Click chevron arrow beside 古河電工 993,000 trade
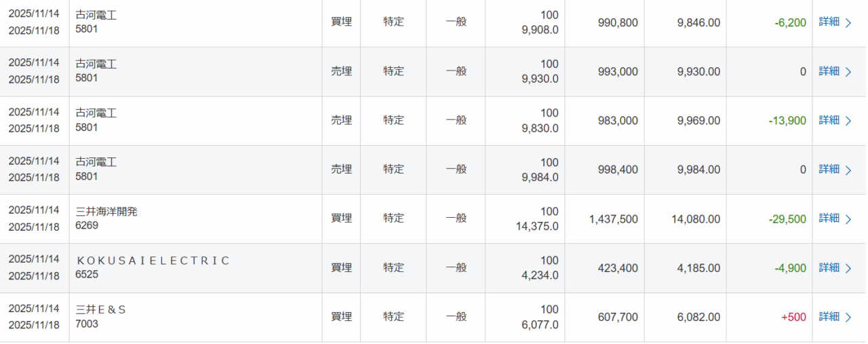The width and height of the screenshot is (868, 344). 848,72
